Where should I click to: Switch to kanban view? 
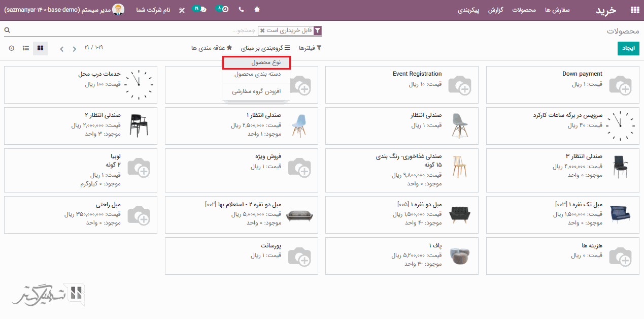pos(41,48)
